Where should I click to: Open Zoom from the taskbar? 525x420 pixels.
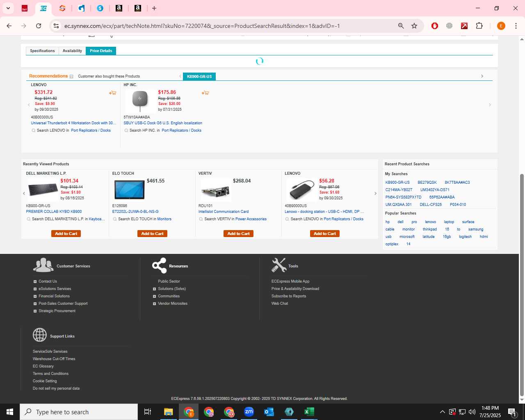(x=249, y=412)
